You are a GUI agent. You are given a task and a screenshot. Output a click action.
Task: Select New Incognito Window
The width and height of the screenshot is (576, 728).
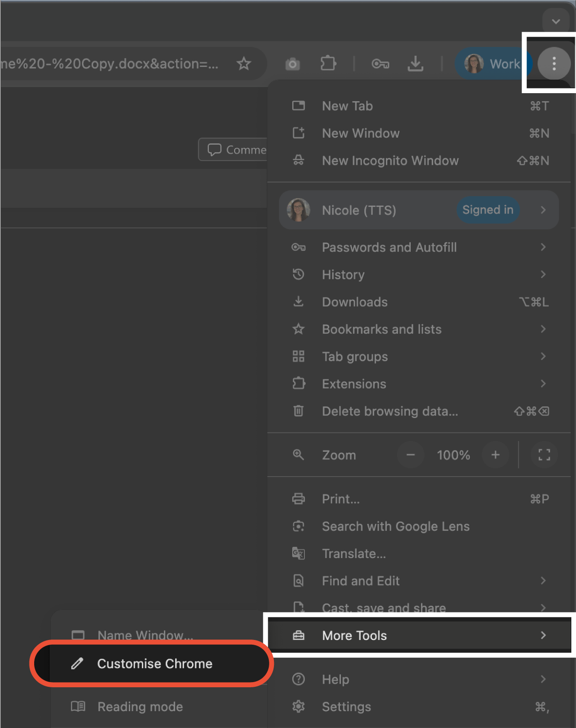tap(419, 161)
